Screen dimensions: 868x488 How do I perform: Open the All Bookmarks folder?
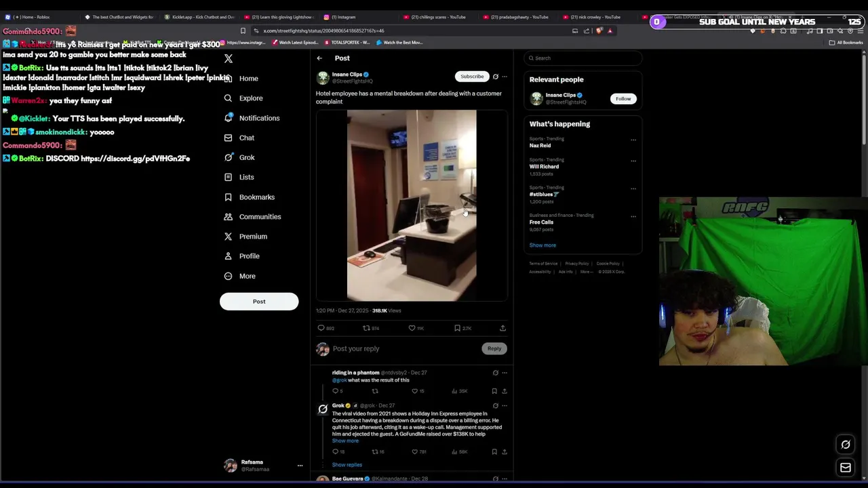(846, 43)
